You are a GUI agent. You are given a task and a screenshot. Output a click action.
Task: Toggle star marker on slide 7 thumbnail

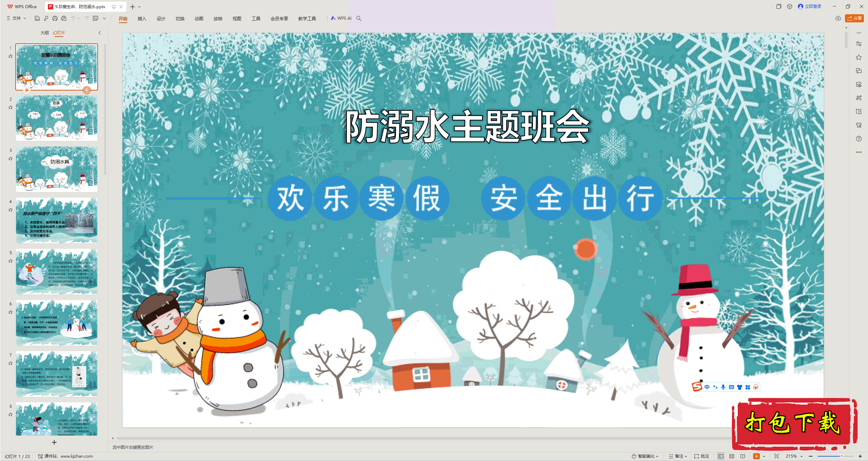coord(11,363)
